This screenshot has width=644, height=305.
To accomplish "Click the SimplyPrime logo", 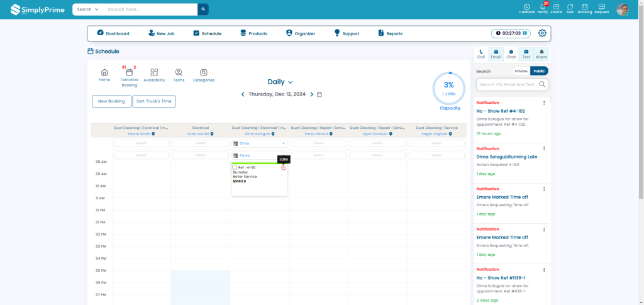I will click(x=37, y=9).
